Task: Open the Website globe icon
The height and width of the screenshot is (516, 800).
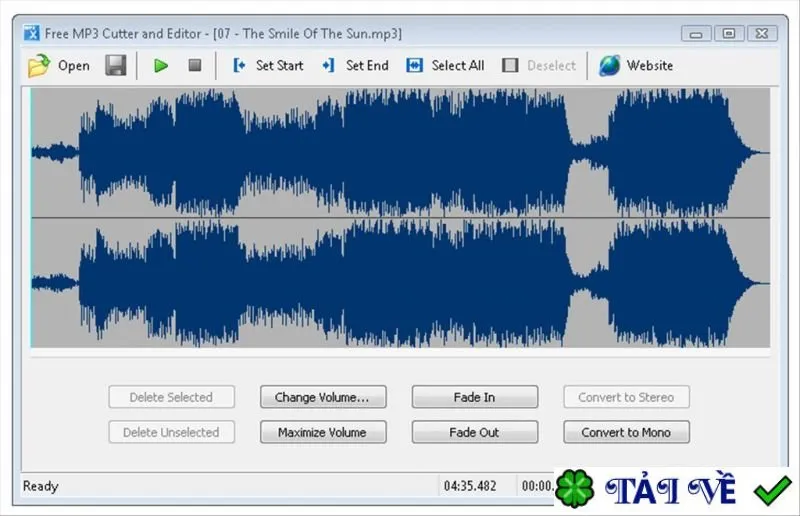Action: click(x=609, y=65)
